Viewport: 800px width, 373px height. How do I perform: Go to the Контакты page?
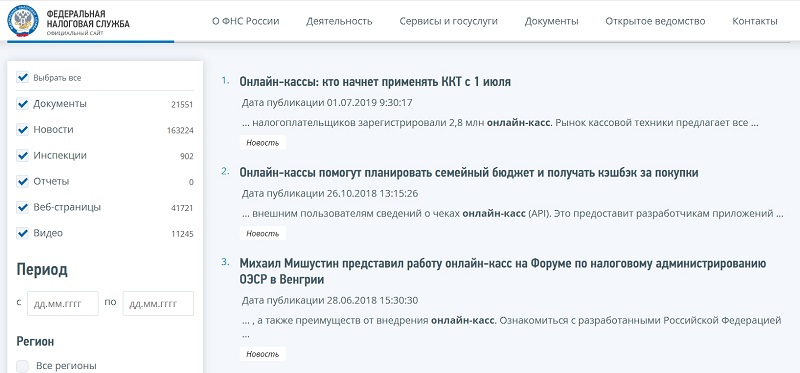click(755, 21)
